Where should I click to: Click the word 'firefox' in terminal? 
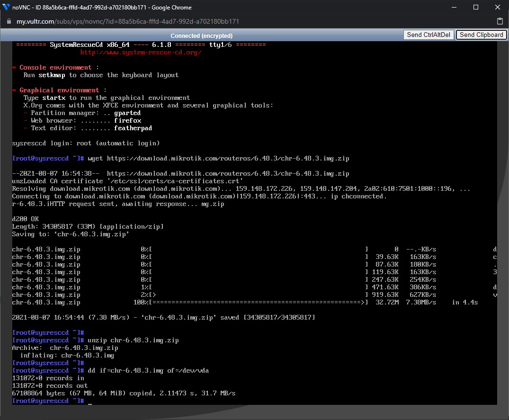127,120
